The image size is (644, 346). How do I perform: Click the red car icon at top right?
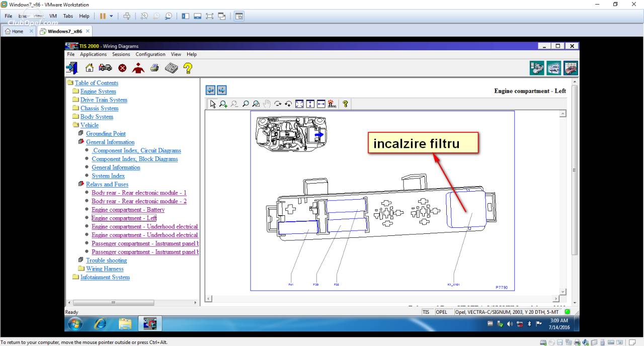point(571,68)
